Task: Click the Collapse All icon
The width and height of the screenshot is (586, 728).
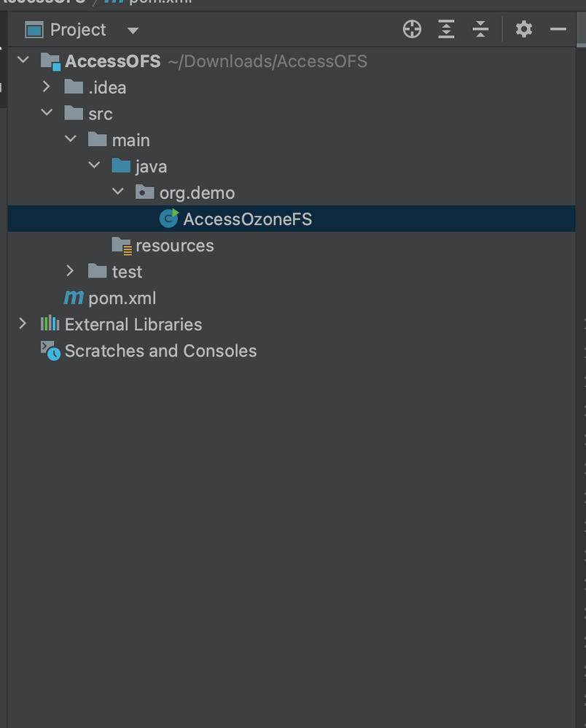Action: pyautogui.click(x=480, y=29)
